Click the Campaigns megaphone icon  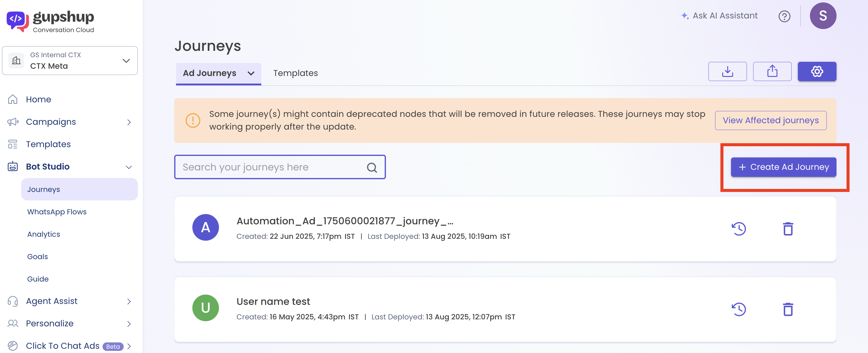(13, 122)
